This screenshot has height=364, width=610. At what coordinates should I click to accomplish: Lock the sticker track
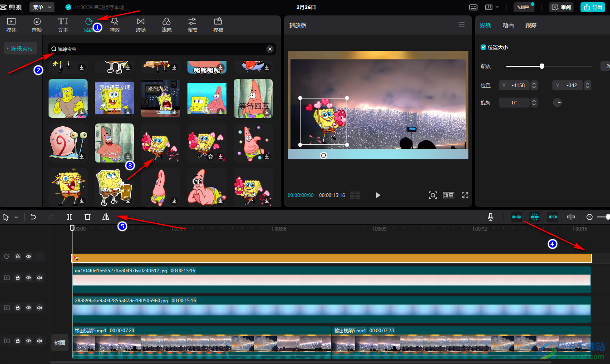(x=18, y=256)
